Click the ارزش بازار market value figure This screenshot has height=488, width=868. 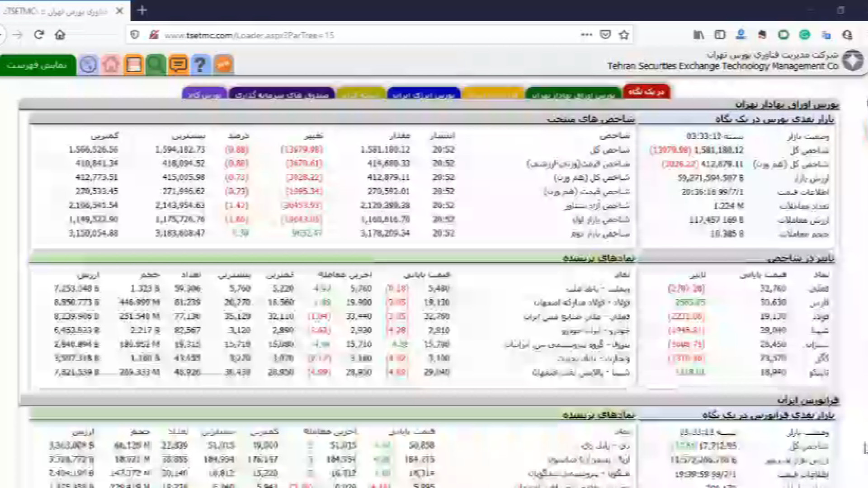710,178
